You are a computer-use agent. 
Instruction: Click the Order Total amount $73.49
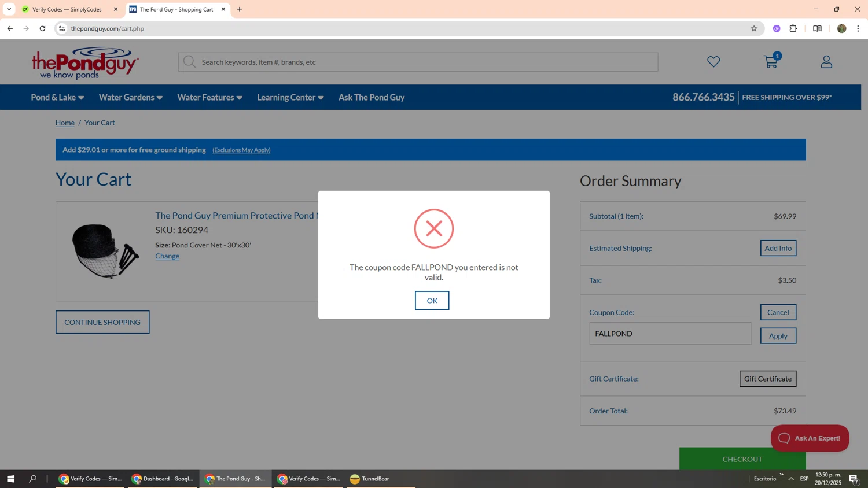(x=785, y=411)
